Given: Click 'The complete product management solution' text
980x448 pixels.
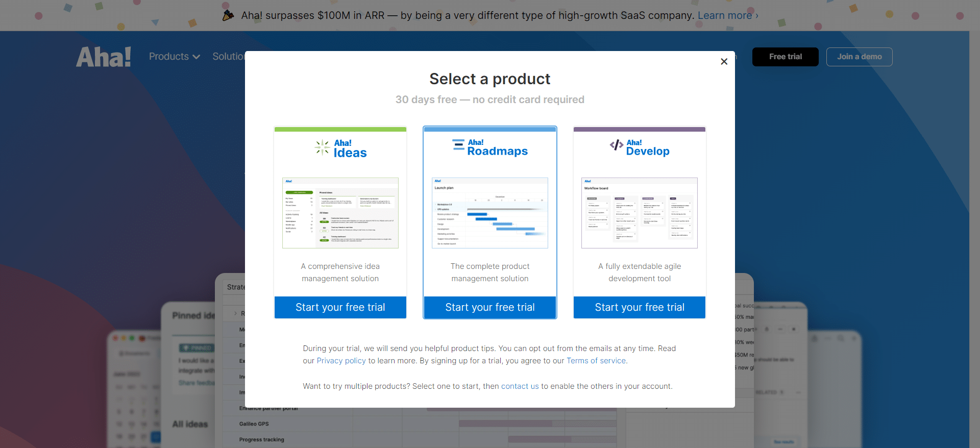Looking at the screenshot, I should pos(490,272).
